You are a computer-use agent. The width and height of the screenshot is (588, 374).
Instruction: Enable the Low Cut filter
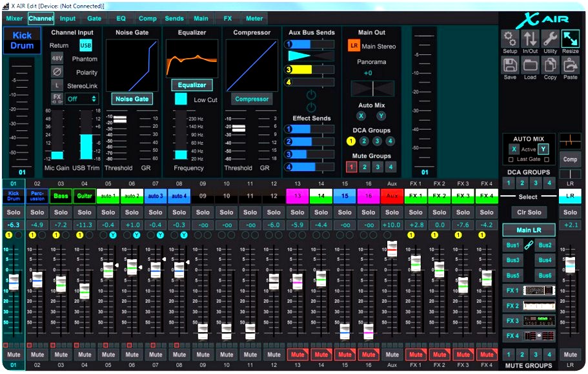pos(181,99)
